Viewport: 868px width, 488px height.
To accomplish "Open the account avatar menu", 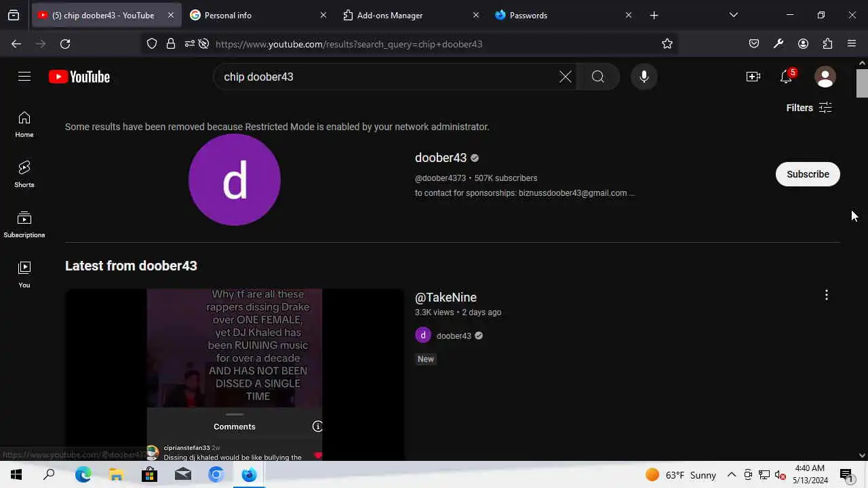I will tap(825, 77).
